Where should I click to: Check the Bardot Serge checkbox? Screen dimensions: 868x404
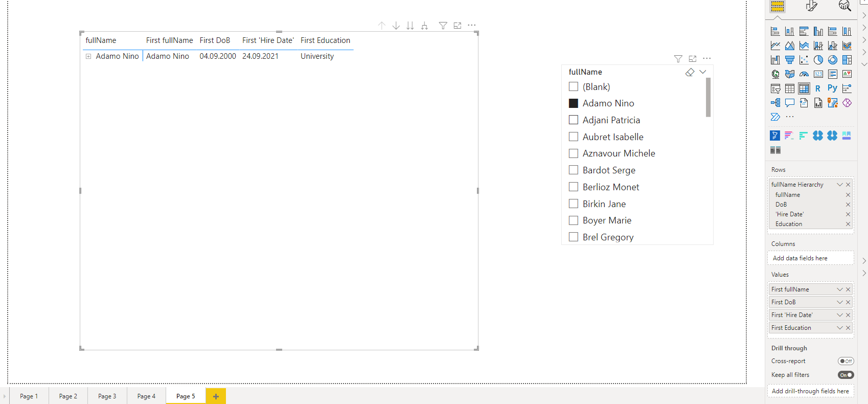574,170
